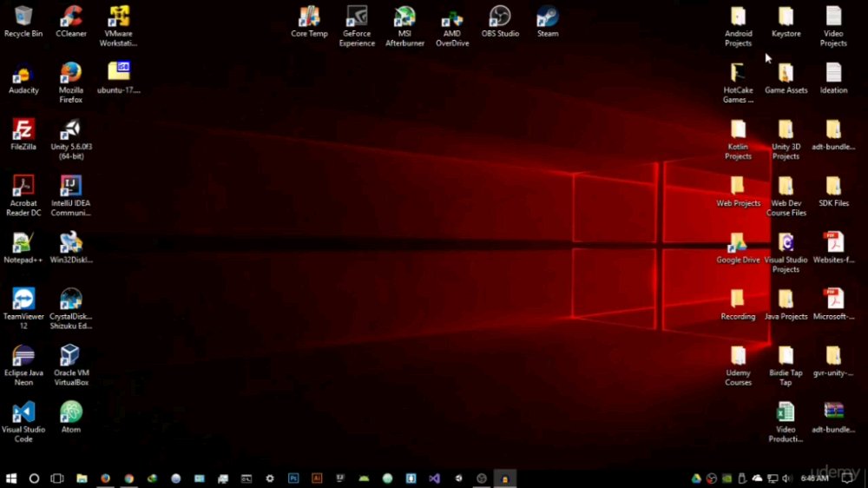Open the Action Center notifications icon
The image size is (868, 488).
tap(847, 478)
